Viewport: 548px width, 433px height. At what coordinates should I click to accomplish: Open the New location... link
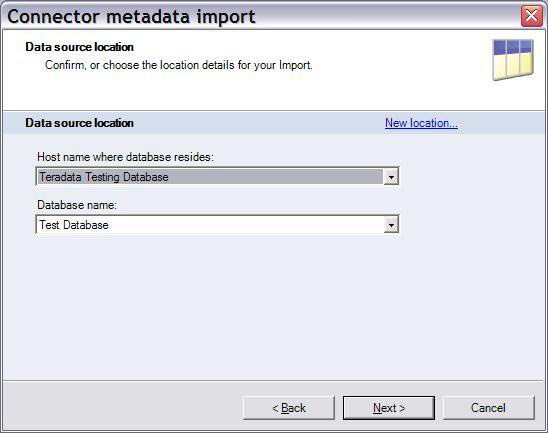[x=421, y=123]
